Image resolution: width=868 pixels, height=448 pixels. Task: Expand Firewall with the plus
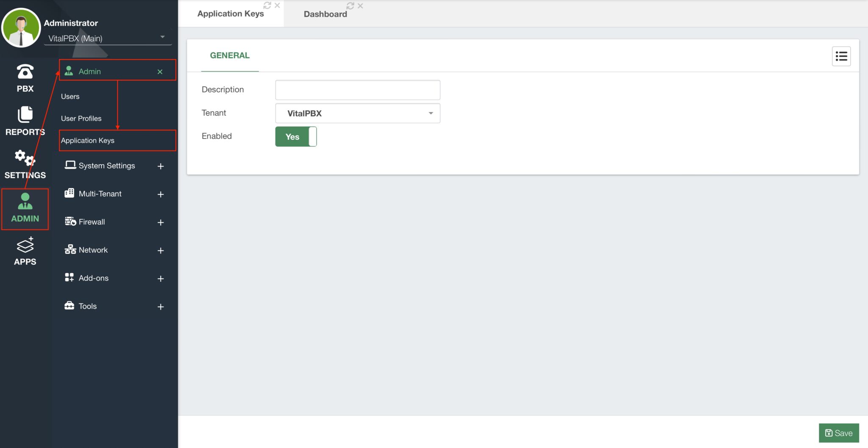click(x=161, y=222)
